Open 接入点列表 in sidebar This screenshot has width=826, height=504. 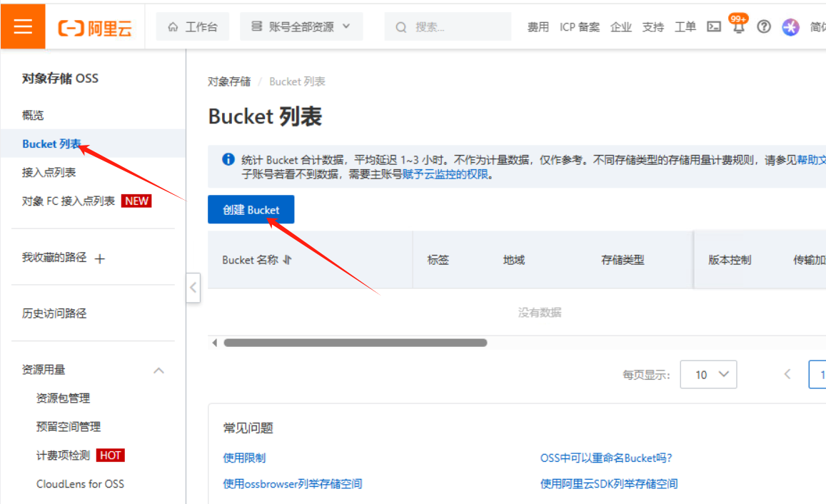pyautogui.click(x=49, y=172)
